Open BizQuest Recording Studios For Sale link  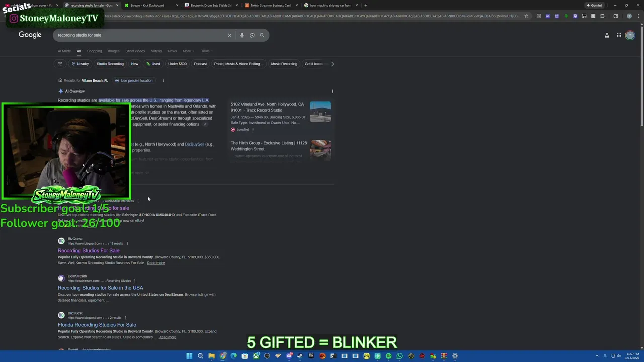[x=89, y=251]
